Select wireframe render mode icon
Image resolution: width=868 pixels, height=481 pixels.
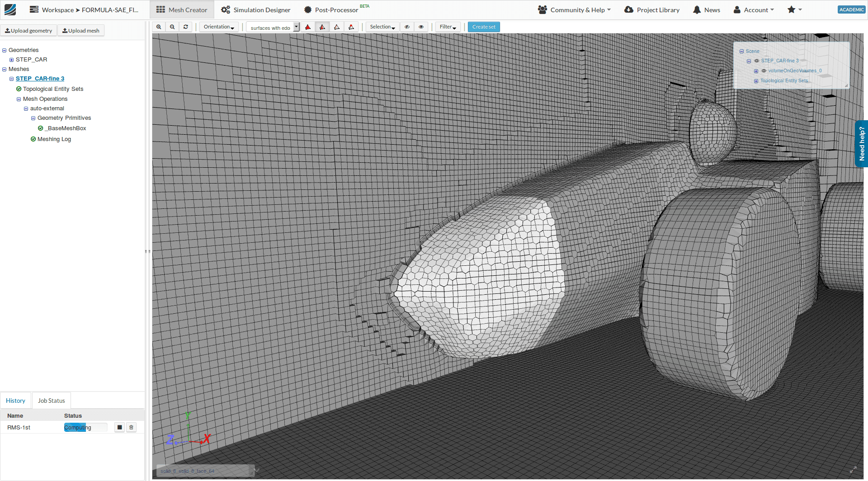pos(337,27)
